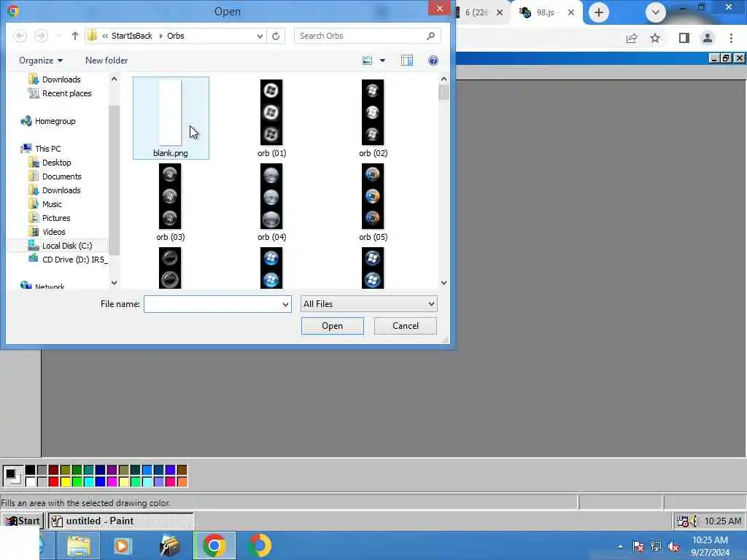Open the recent locations dropdown arrow
Image resolution: width=747 pixels, height=560 pixels.
click(58, 36)
